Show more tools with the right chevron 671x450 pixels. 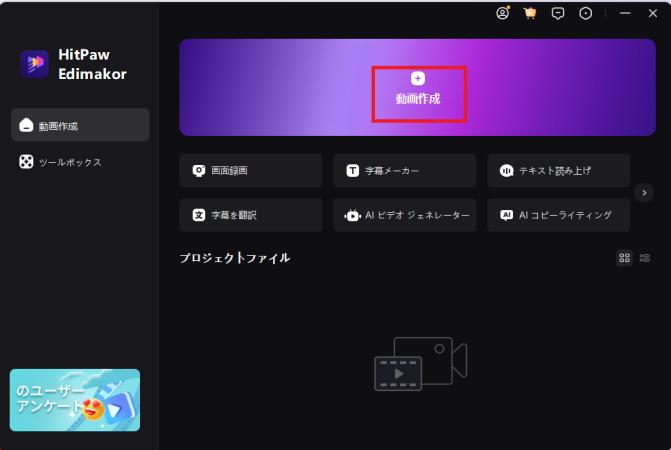pos(644,193)
